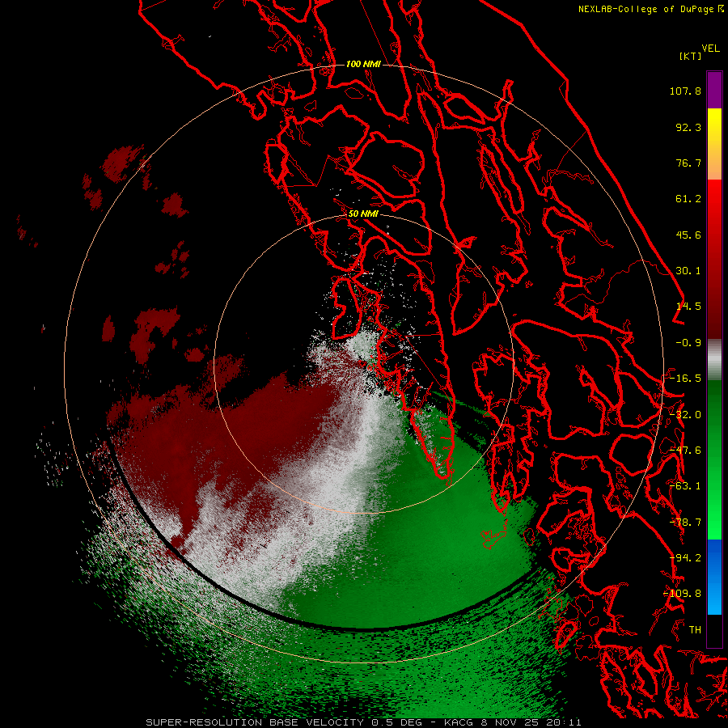
Task: Click the TH legend label
Action: click(x=695, y=630)
